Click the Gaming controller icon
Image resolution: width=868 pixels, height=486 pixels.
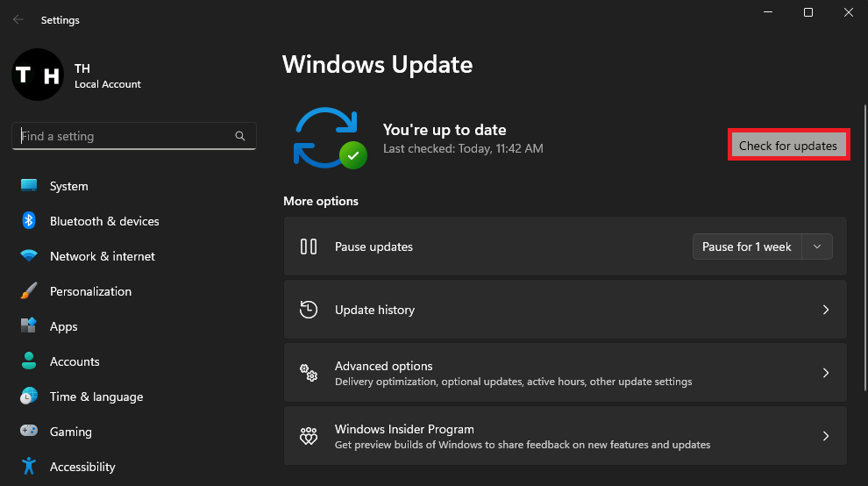click(x=29, y=431)
